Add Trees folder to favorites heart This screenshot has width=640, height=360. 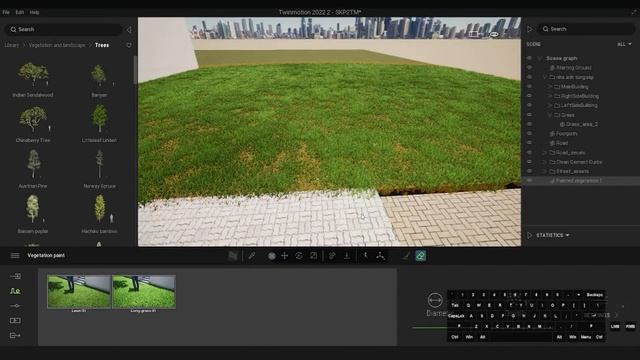[129, 45]
